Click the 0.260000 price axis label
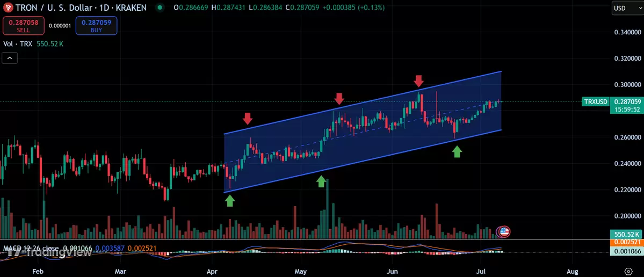 (627, 137)
